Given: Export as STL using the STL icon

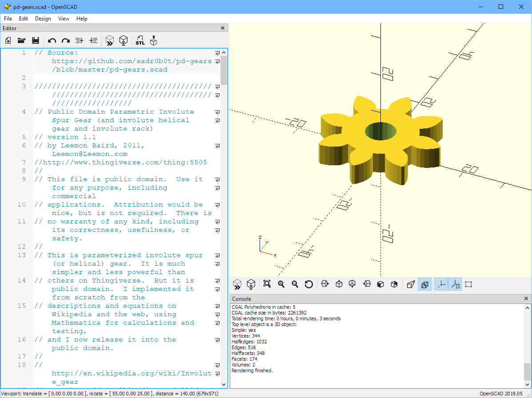Looking at the screenshot, I should [x=140, y=40].
